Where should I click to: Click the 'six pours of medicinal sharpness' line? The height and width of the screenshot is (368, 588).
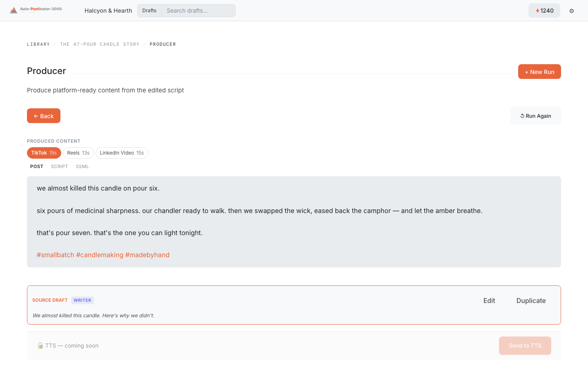260,211
